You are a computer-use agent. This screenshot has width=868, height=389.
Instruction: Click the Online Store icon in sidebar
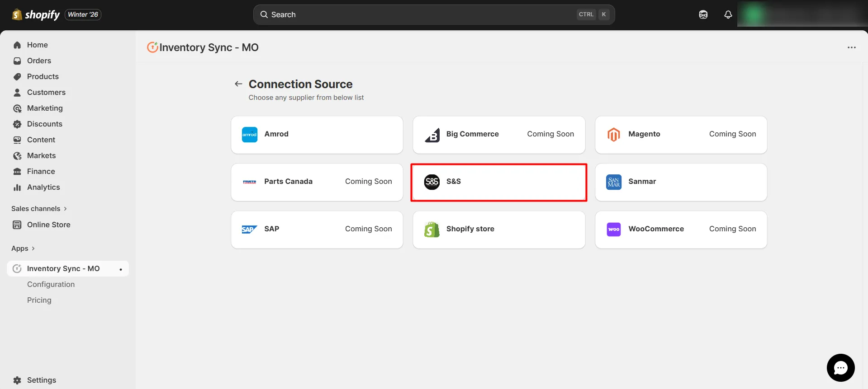(x=17, y=225)
